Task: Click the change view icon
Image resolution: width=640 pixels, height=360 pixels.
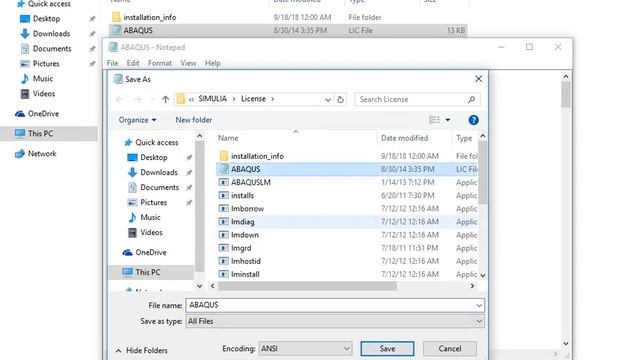Action: (434, 120)
